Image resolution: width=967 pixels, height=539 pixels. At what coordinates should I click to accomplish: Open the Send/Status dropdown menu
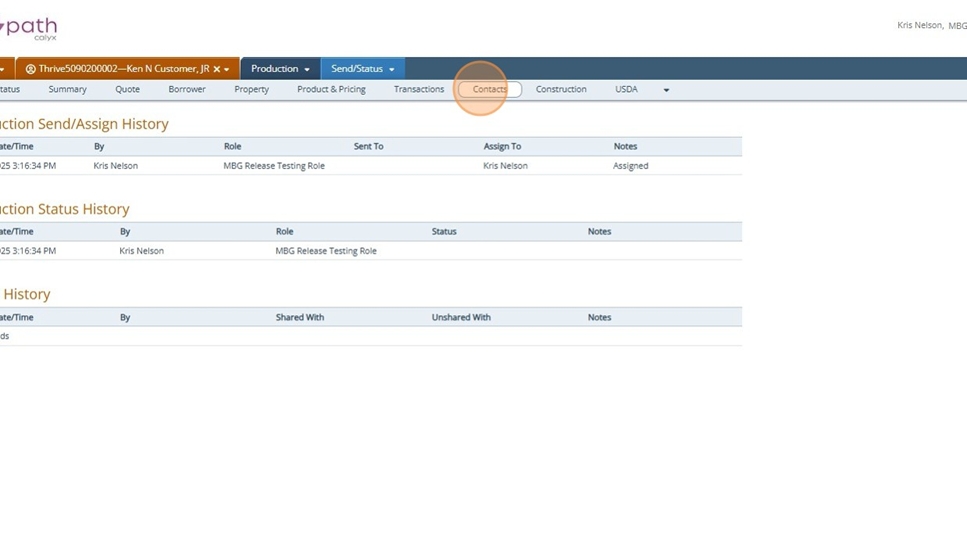pos(362,69)
